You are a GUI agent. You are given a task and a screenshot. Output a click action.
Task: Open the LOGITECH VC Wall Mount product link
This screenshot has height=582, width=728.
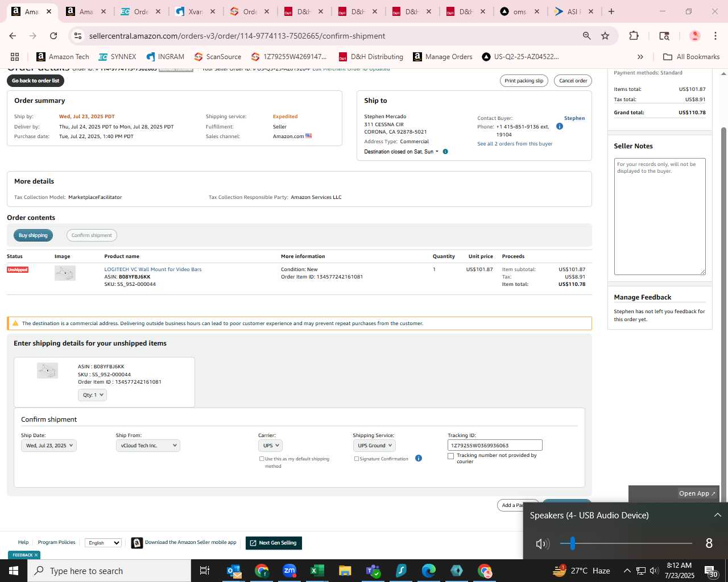click(153, 269)
